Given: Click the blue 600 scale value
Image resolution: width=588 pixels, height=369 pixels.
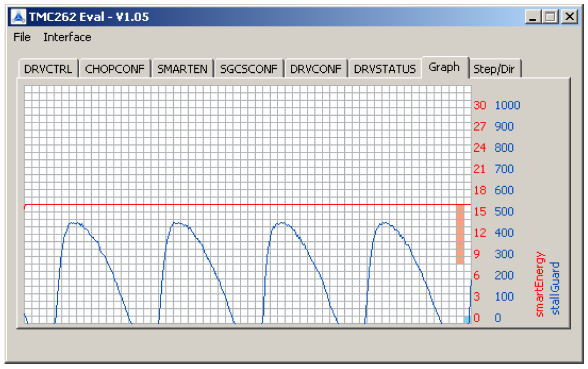Looking at the screenshot, I should pyautogui.click(x=504, y=190).
